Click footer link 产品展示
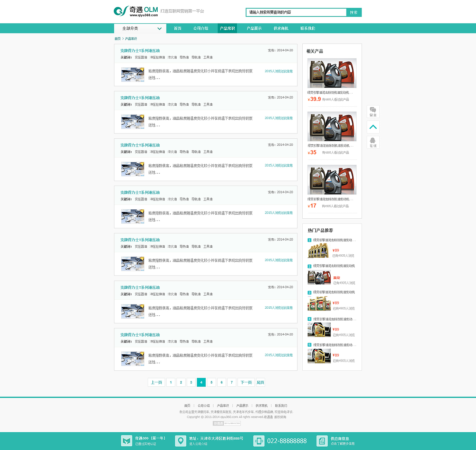Viewport: 476px width, 450px height. 242,406
